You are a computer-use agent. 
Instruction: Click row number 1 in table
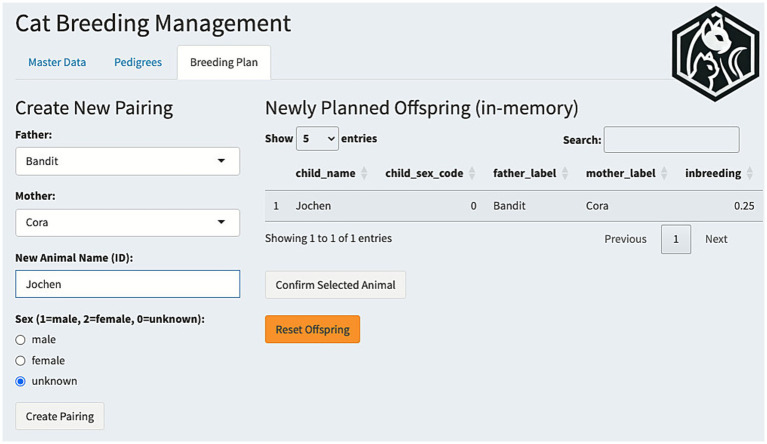point(276,206)
